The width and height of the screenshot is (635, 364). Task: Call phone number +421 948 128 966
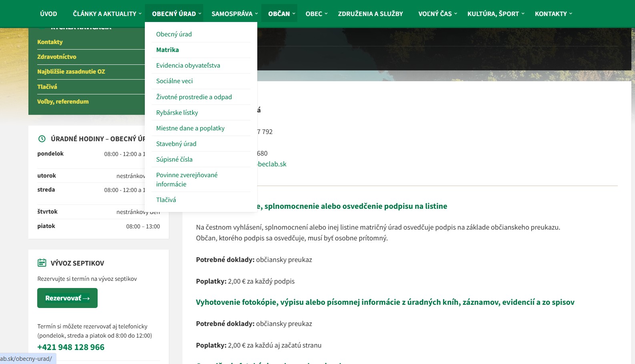[71, 347]
